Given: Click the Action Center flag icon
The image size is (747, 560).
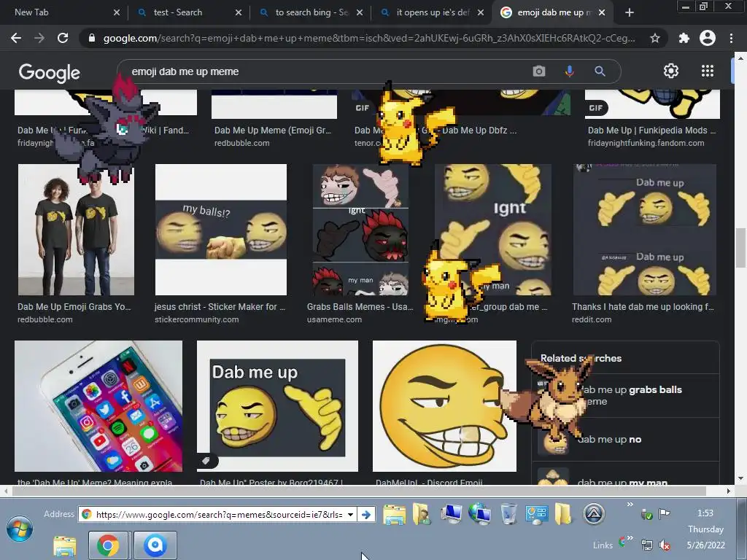Looking at the screenshot, I should (x=664, y=514).
